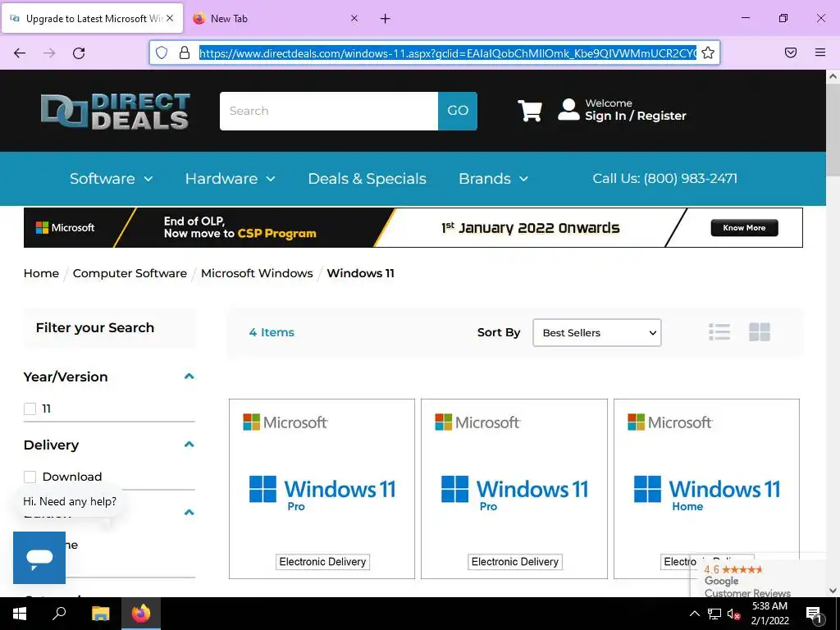The image size is (840, 630).
Task: Click the scrollbar down arrow
Action: coord(833,591)
